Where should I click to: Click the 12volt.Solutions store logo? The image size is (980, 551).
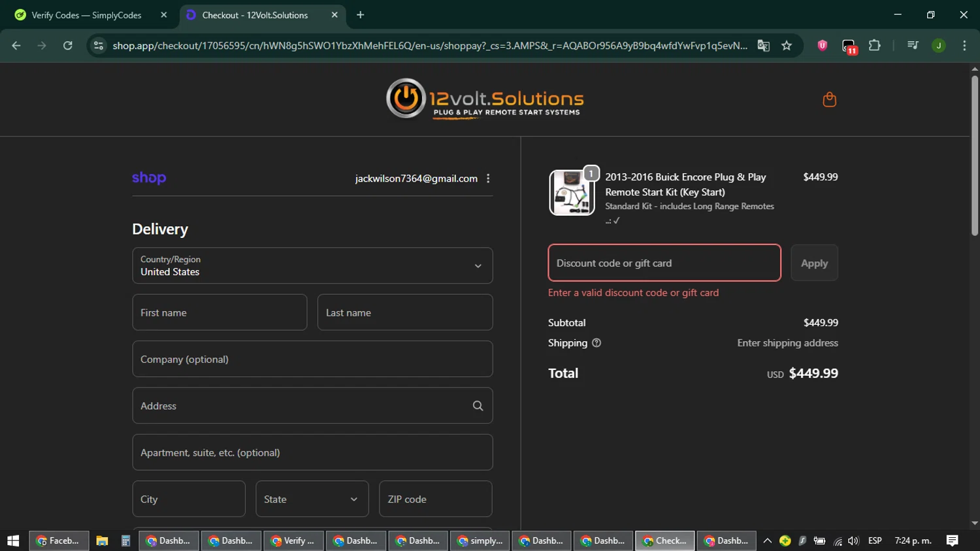484,99
